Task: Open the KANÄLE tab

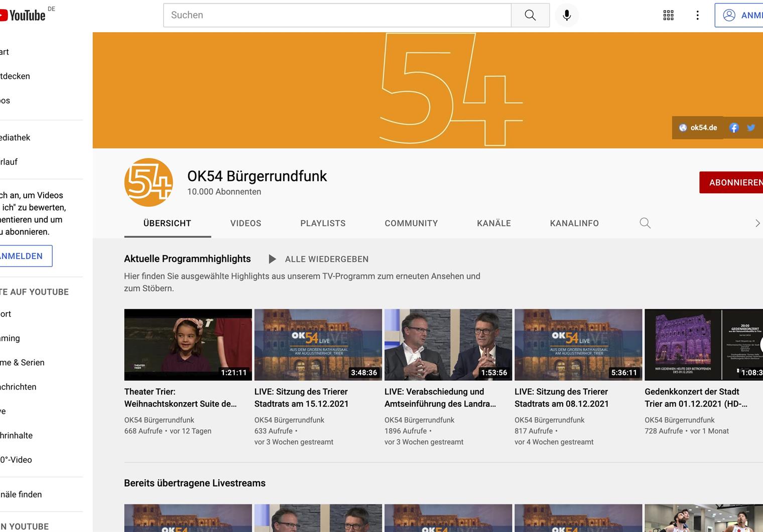Action: (x=494, y=223)
